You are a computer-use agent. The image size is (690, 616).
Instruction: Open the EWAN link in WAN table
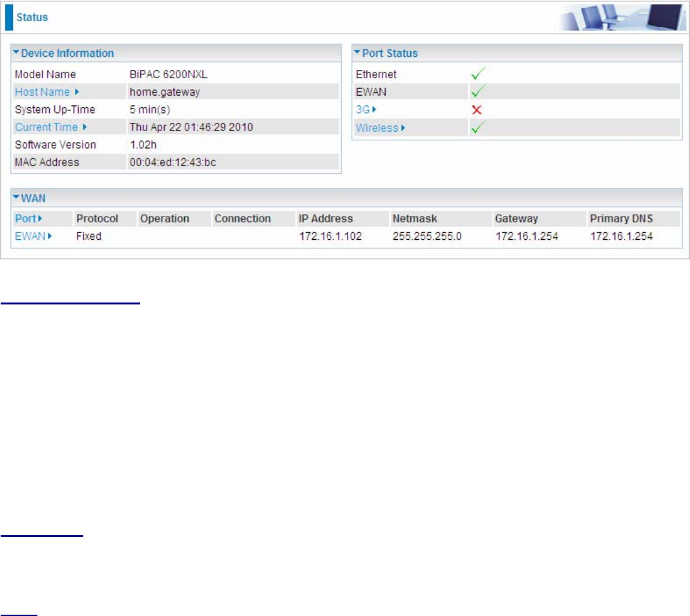click(x=33, y=236)
